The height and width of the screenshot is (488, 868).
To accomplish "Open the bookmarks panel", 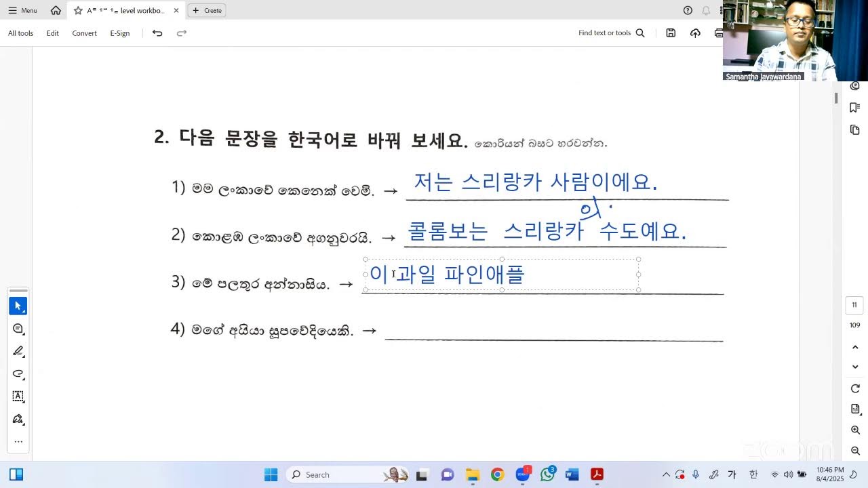I will [855, 107].
